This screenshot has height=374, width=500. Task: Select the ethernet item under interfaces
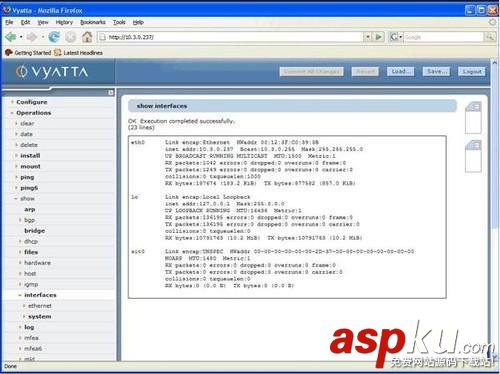(40, 306)
